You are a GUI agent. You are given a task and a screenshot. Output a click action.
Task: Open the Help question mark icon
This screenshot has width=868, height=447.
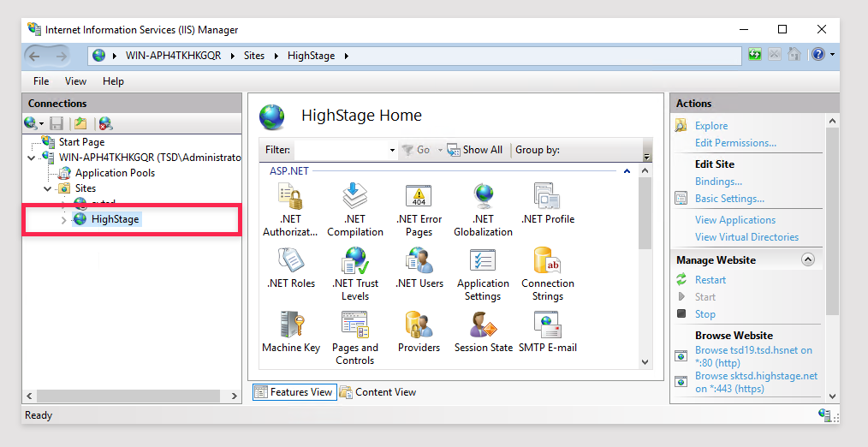[818, 54]
